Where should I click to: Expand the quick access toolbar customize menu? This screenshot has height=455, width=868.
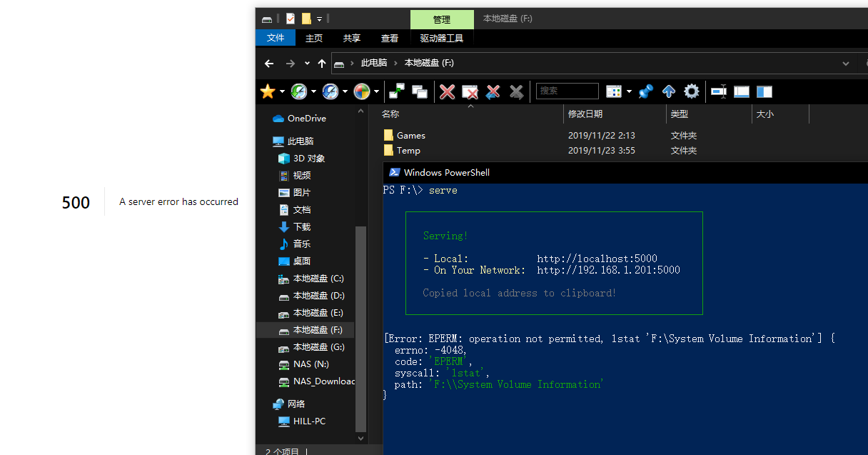click(x=319, y=19)
